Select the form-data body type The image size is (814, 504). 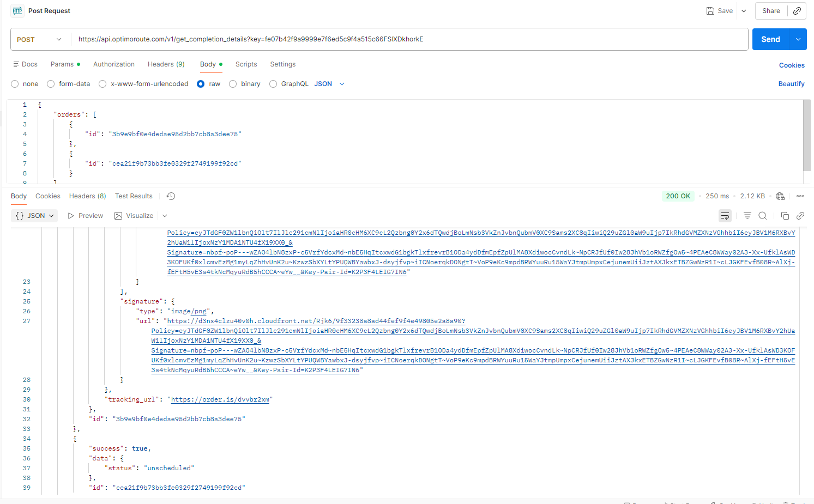(x=51, y=84)
